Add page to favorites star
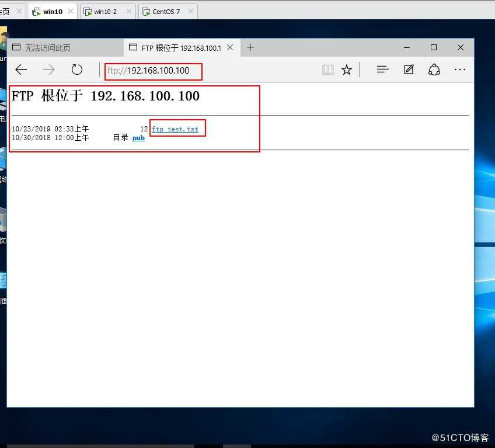 347,70
